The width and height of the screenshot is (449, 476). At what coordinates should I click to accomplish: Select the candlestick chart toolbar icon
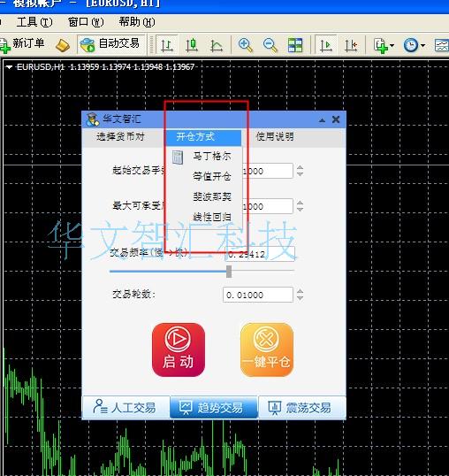pos(192,45)
